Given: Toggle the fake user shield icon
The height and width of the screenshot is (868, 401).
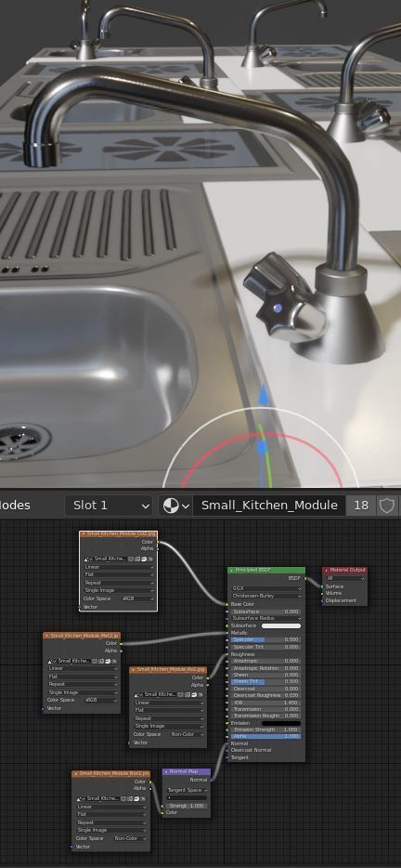Looking at the screenshot, I should point(387,505).
